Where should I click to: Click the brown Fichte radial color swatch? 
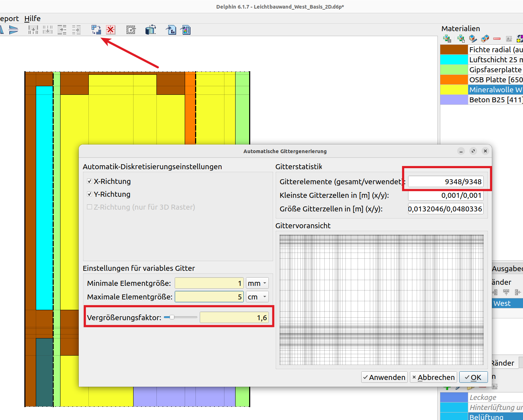coord(454,50)
